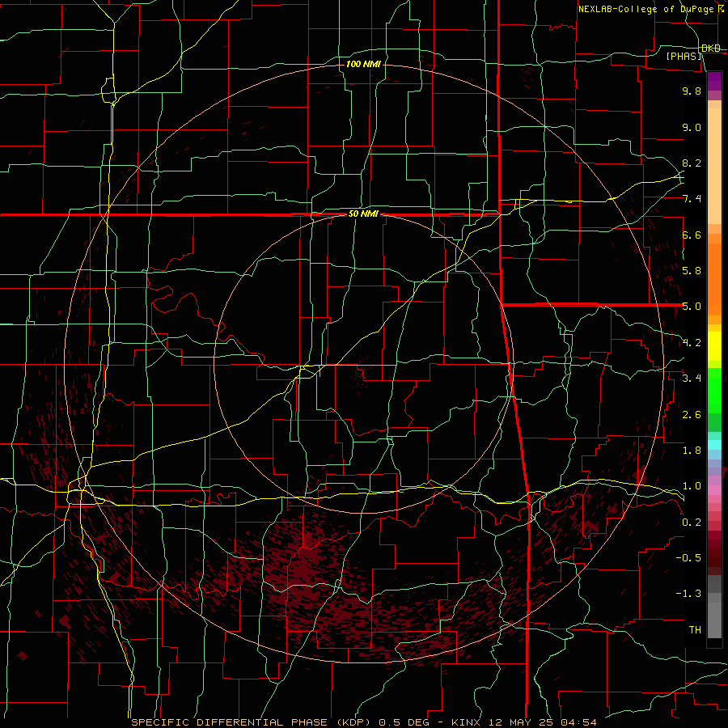The width and height of the screenshot is (728, 728).
Task: Click the 8.2 legend value
Action: click(692, 163)
